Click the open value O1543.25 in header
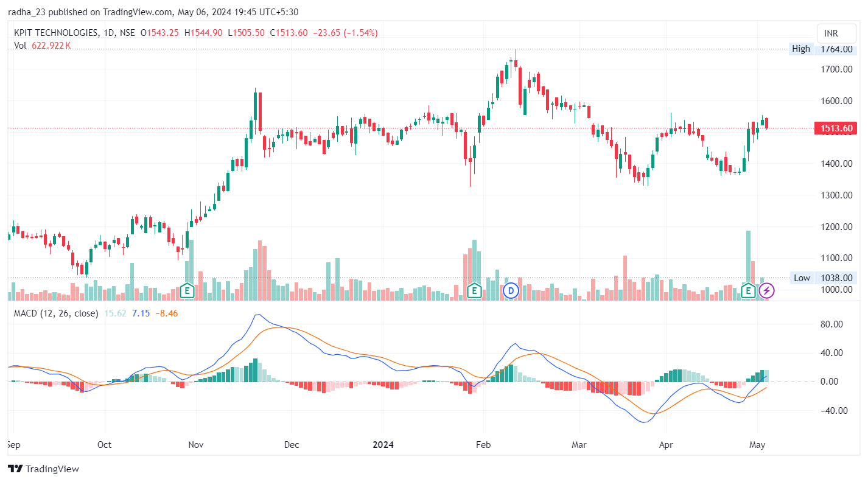This screenshot has height=482, width=868. tap(159, 33)
